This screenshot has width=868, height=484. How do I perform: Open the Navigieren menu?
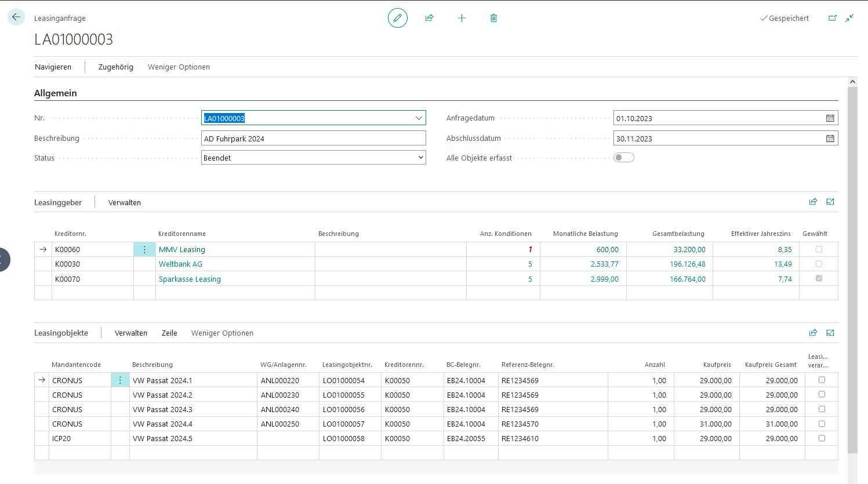53,67
